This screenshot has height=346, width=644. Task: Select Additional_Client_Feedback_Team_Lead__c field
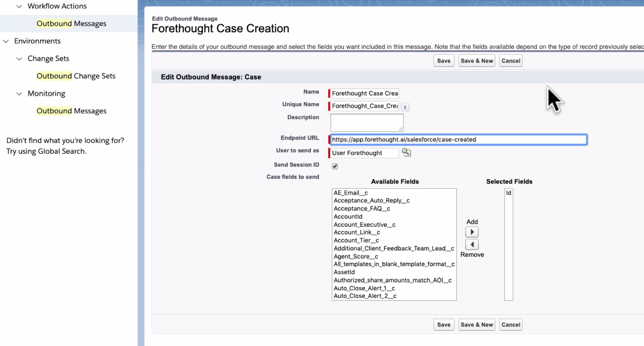(x=394, y=248)
